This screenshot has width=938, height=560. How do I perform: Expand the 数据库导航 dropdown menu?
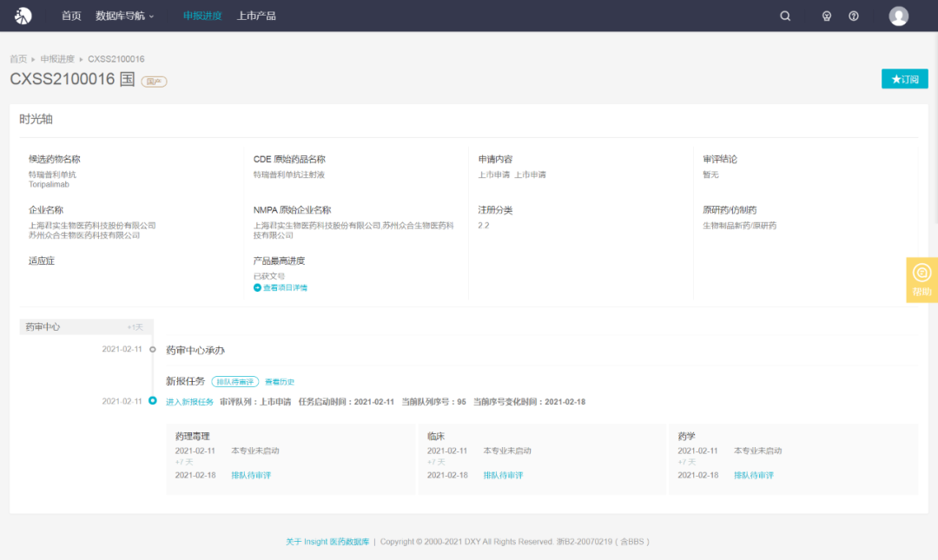click(124, 16)
